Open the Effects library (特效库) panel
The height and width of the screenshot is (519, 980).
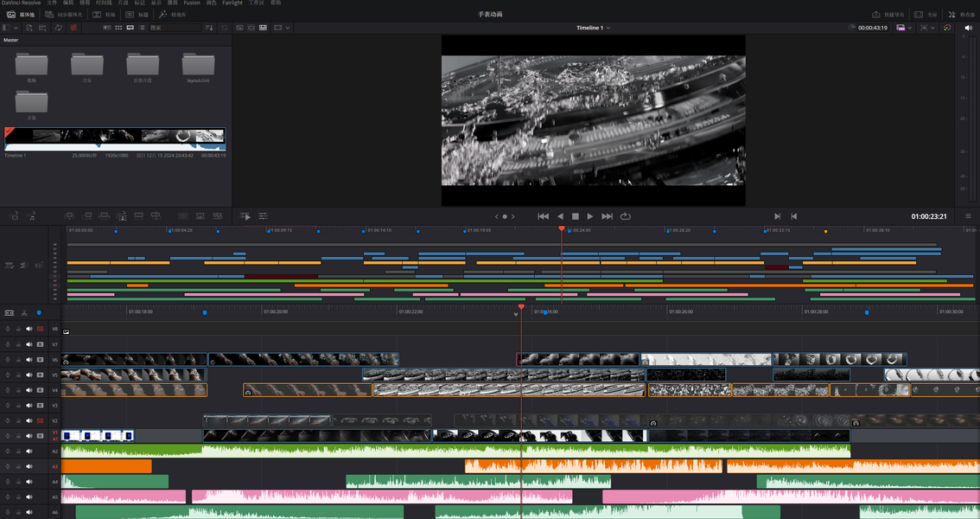click(x=172, y=15)
